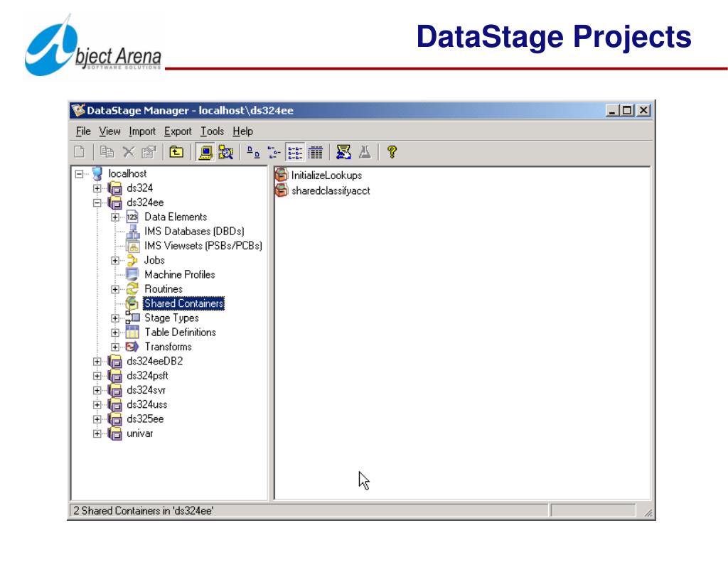The height and width of the screenshot is (562, 728).
Task: Open the Export menu
Action: 178,132
